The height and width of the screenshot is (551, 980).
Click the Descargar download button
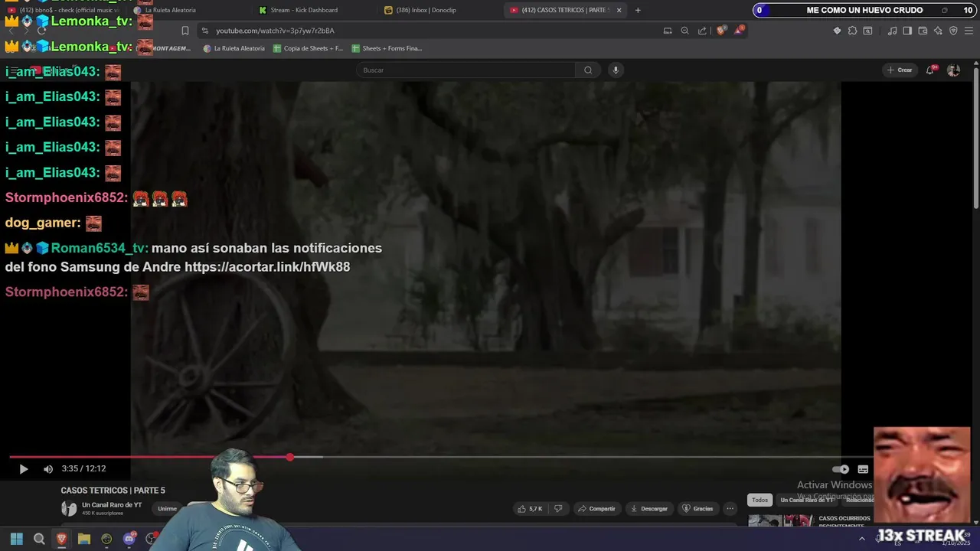649,509
